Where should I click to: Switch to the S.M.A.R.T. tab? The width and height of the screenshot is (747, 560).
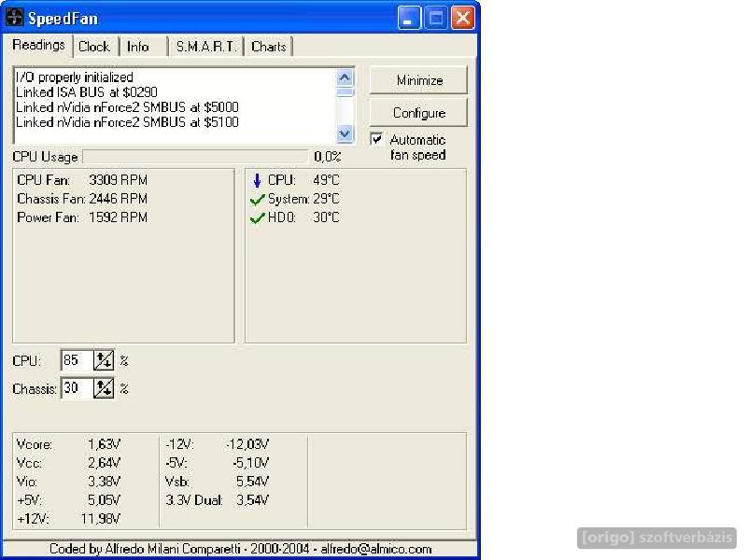pos(206,47)
